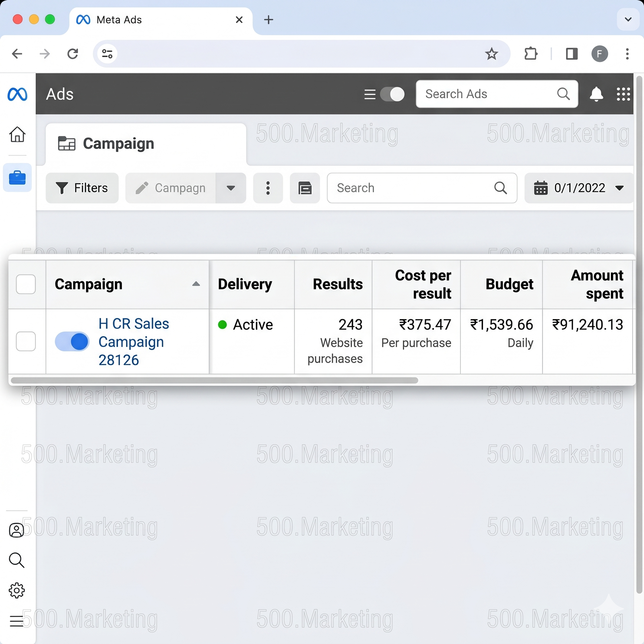This screenshot has width=644, height=644.
Task: Expand the Campagn edit dropdown arrow
Action: pos(231,188)
